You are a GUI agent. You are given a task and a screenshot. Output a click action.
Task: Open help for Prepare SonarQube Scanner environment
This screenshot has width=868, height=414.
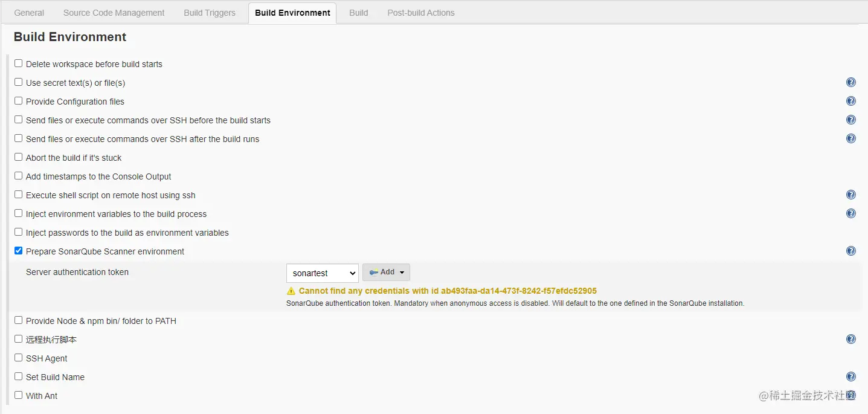point(851,251)
